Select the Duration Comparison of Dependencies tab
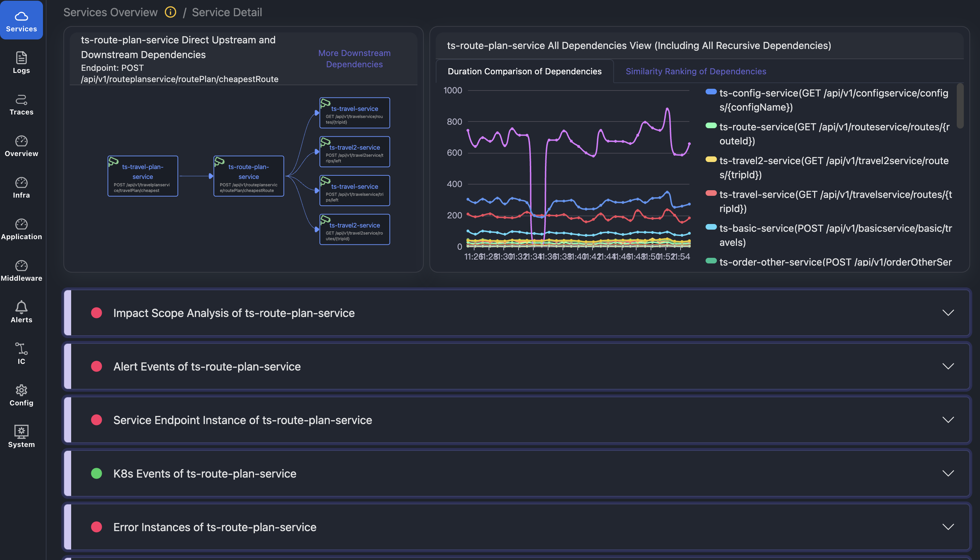 [x=524, y=71]
